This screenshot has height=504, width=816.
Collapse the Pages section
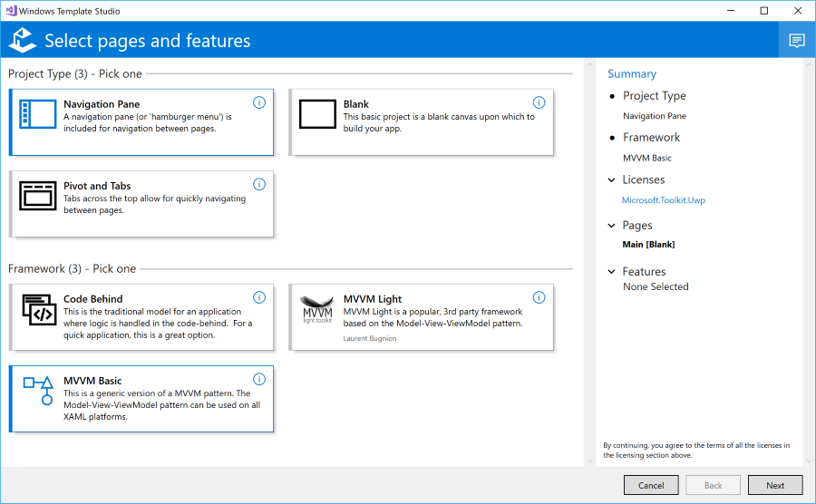click(x=611, y=226)
